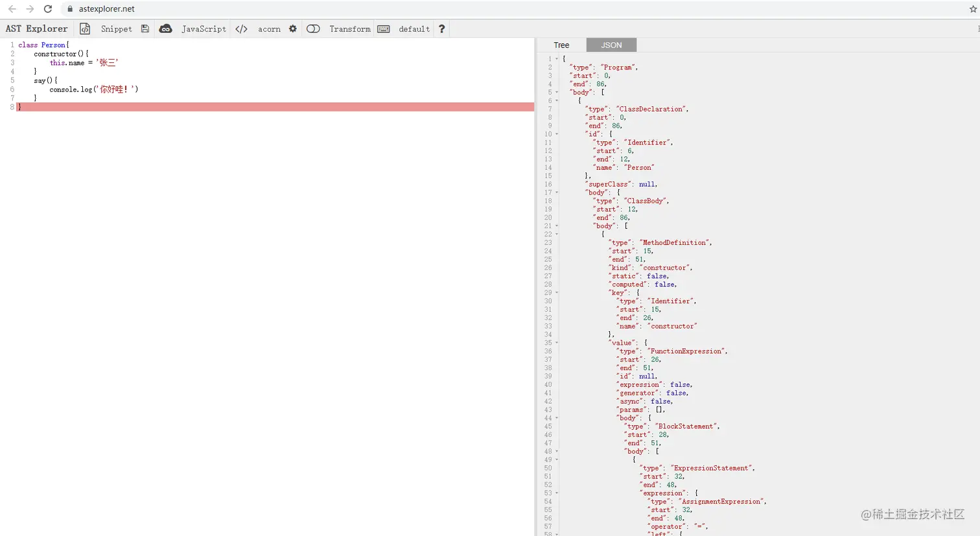Click the save floppy disk icon
Viewport: 980px width, 536px height.
point(145,29)
